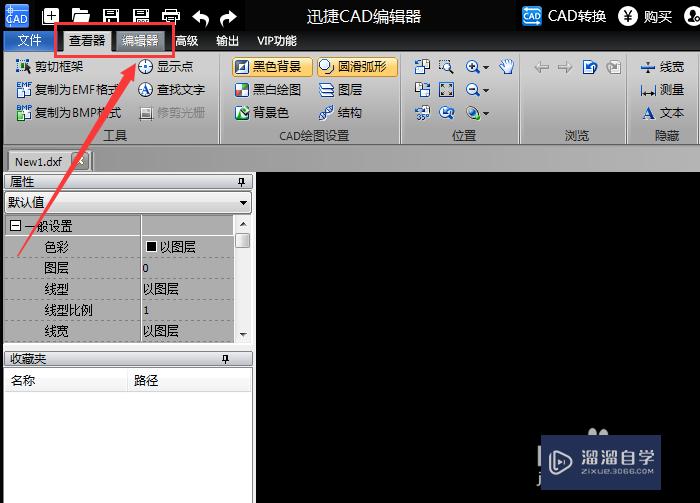The width and height of the screenshot is (700, 503).
Task: Toggle 黑色背景 option
Action: click(272, 67)
